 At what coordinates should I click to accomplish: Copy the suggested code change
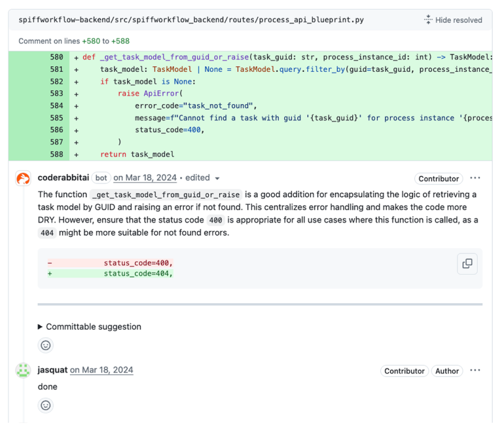point(467,264)
